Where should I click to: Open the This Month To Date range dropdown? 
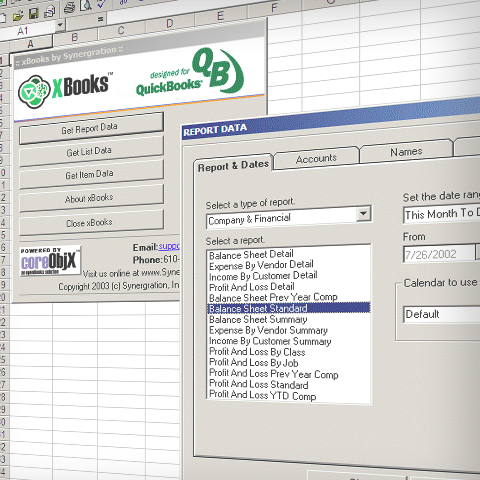click(442, 214)
